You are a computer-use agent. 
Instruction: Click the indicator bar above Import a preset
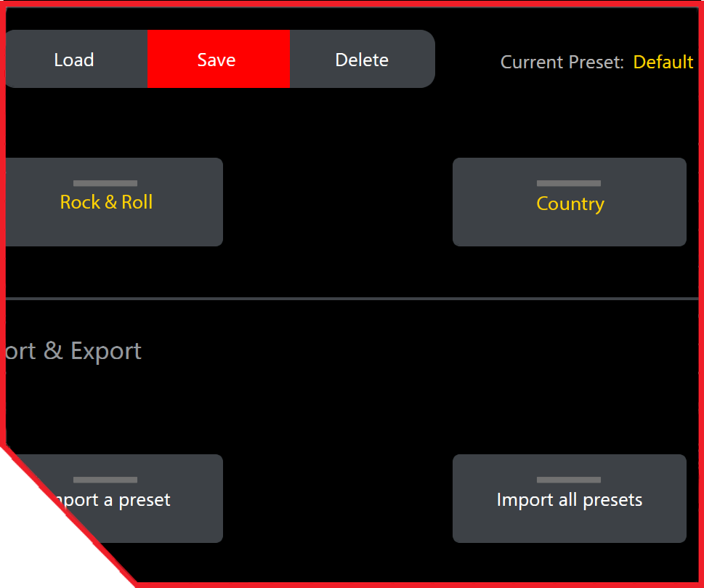[105, 480]
